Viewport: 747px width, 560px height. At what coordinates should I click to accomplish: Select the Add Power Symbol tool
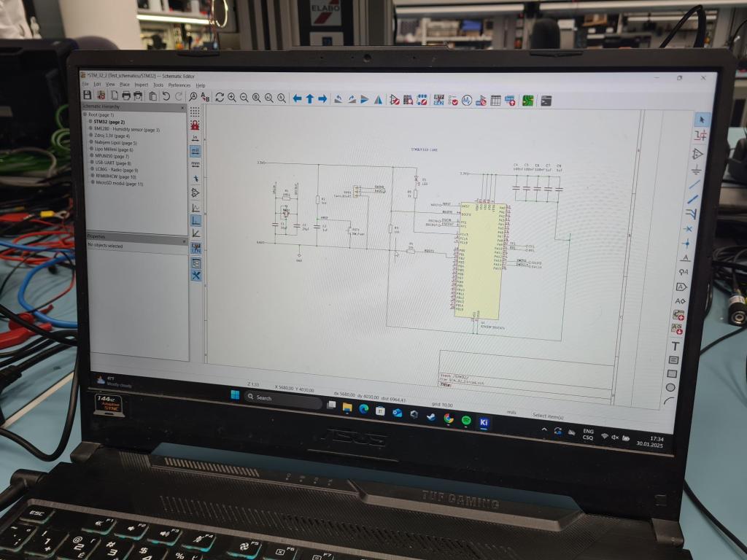[697, 168]
